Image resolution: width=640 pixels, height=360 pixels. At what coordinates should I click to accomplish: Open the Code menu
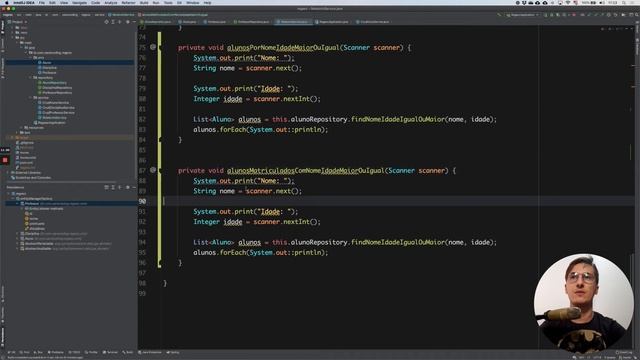(96, 2)
